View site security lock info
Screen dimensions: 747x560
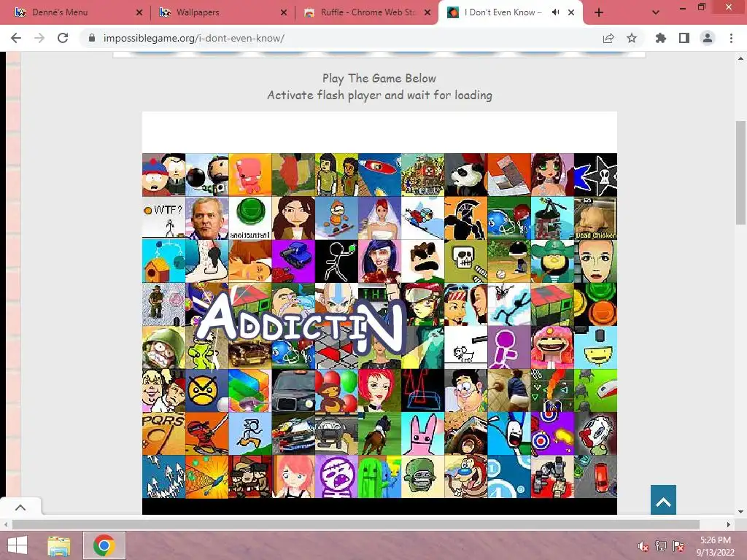pyautogui.click(x=92, y=38)
